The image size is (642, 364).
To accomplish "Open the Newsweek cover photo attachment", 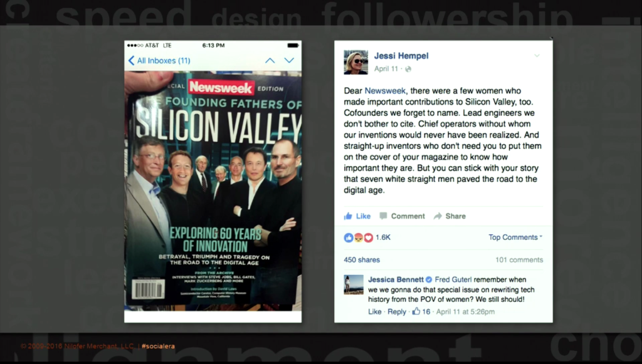I will point(213,190).
